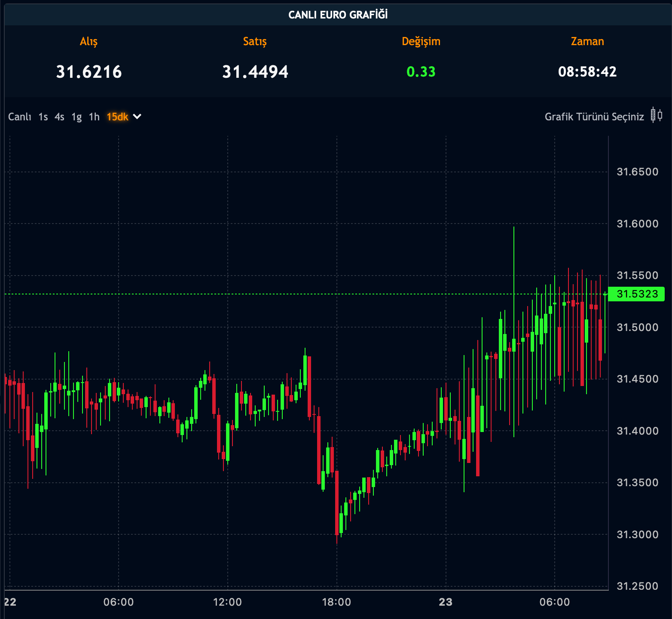Screen dimensions: 672x619
Task: Click the CANLI EURO GRAFİĞİ title
Action: tap(338, 15)
